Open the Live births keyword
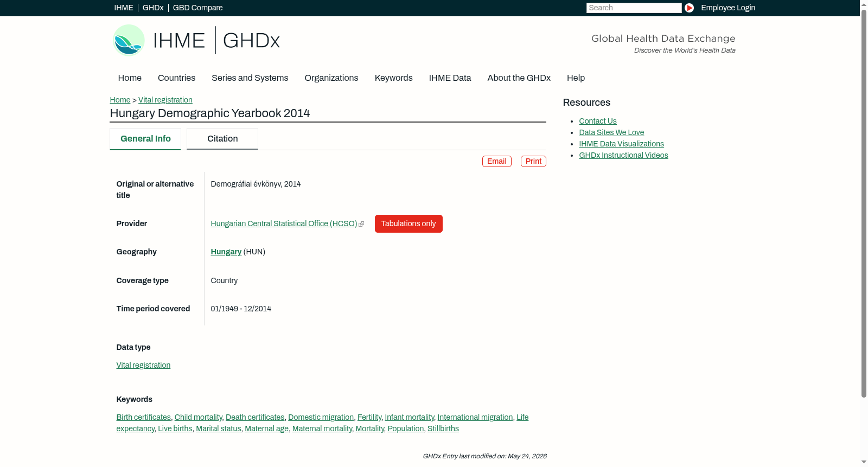 point(175,428)
